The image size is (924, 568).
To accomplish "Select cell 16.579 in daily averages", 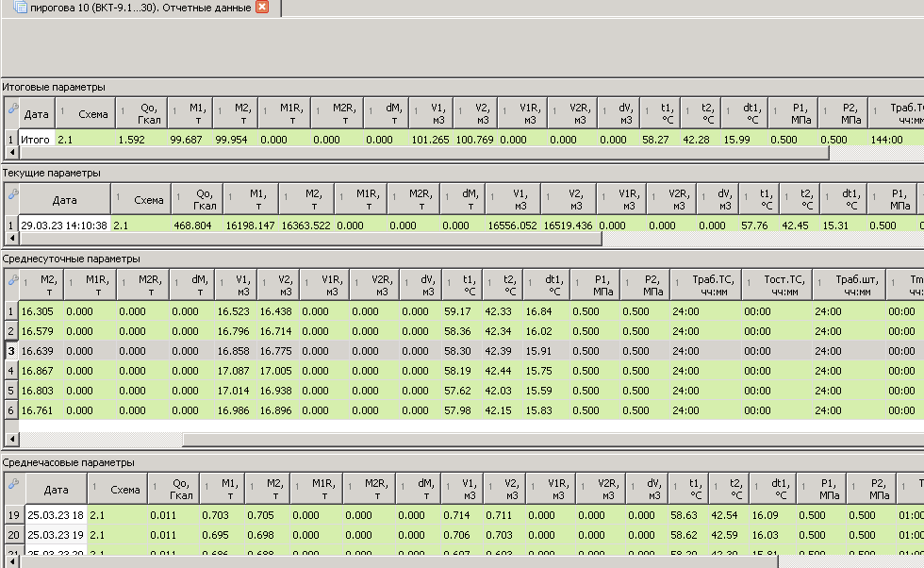I will (x=41, y=331).
